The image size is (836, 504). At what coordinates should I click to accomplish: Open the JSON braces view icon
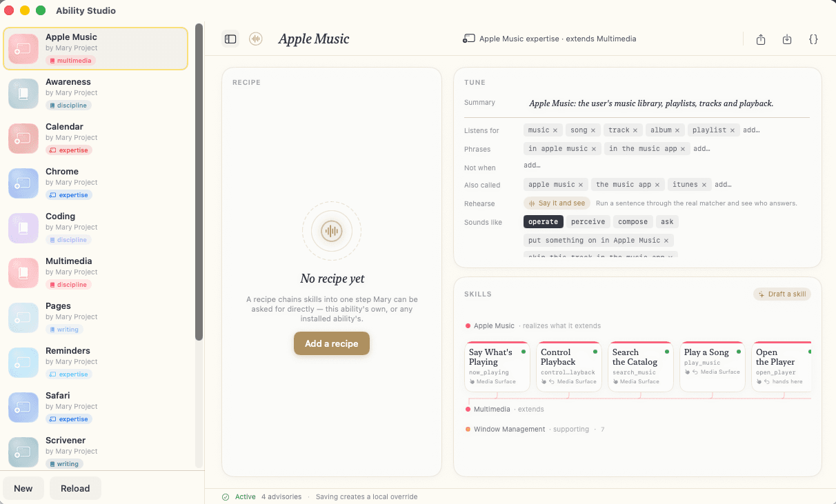pos(813,39)
